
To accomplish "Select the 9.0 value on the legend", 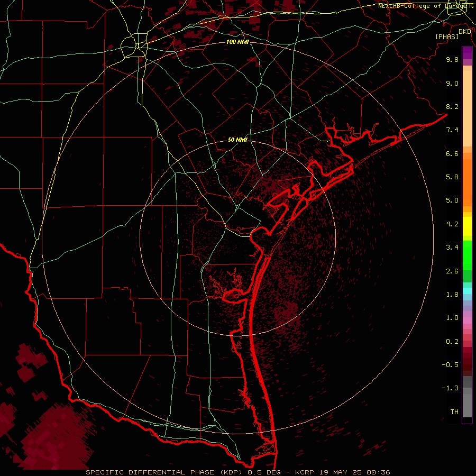I will (452, 83).
